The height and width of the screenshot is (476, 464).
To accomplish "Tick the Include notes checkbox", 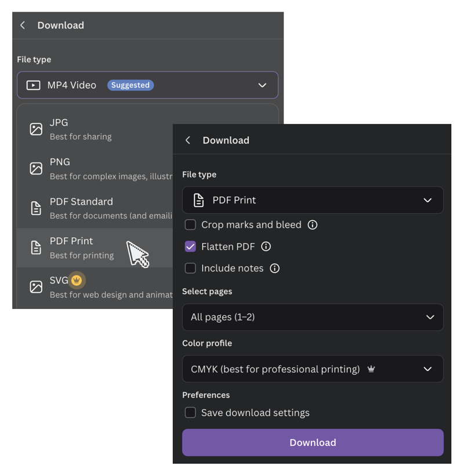I will click(190, 268).
